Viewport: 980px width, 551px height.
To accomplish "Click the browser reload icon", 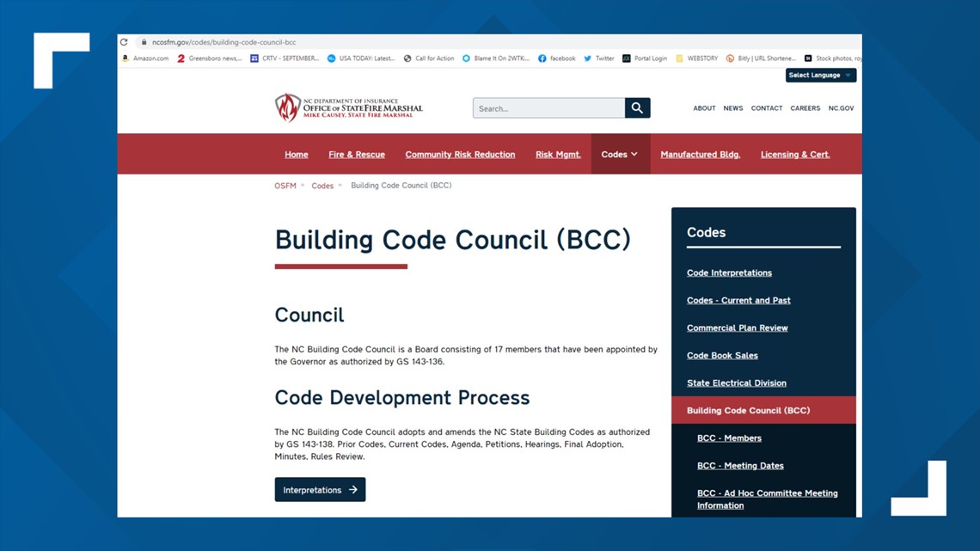I will [x=124, y=42].
